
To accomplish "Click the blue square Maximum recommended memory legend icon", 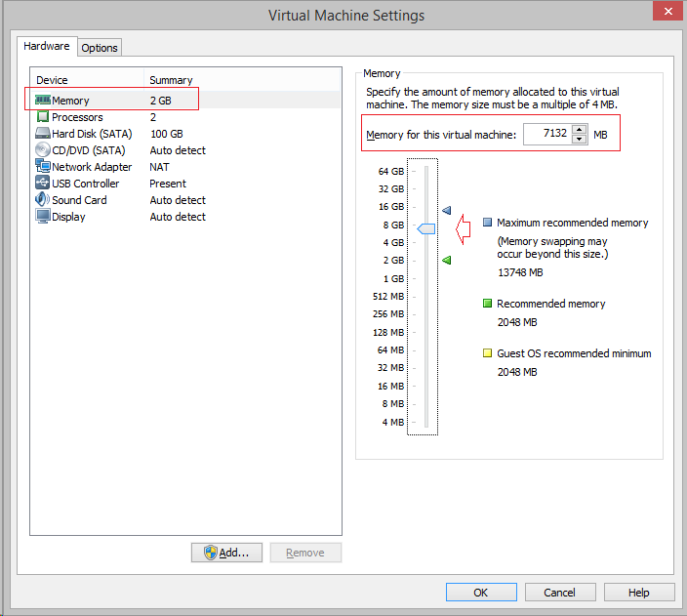I will [x=487, y=223].
